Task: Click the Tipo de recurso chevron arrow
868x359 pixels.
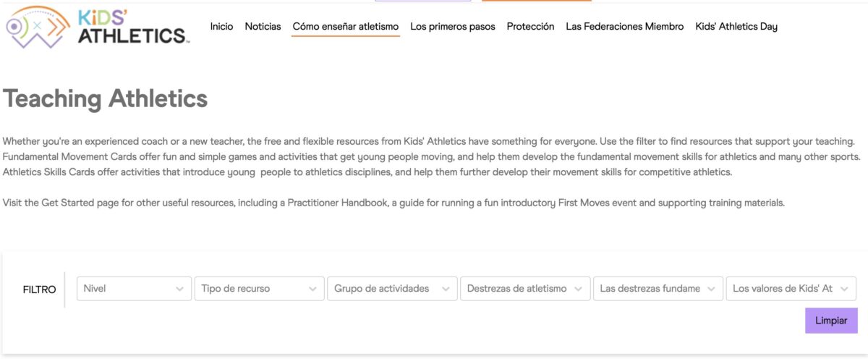Action: [312, 289]
